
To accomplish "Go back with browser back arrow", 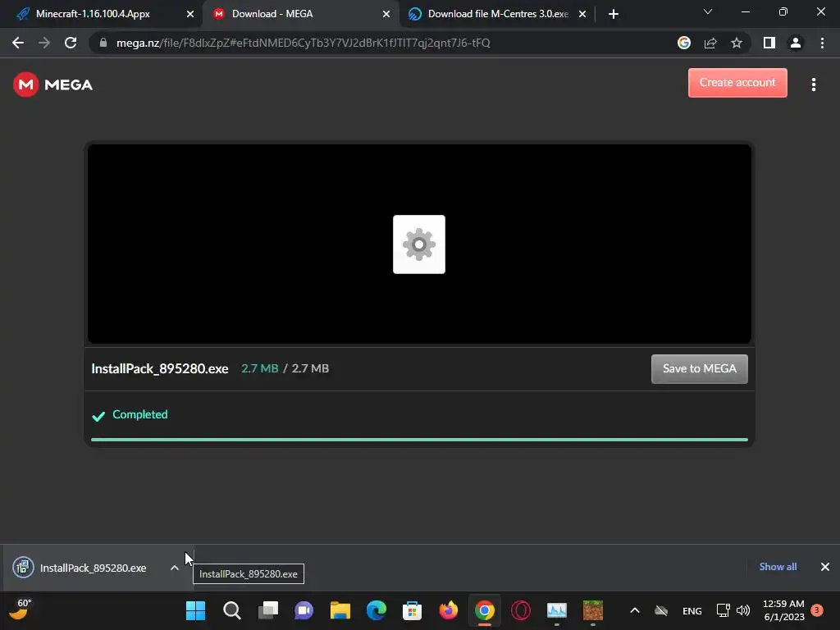I will pos(18,43).
